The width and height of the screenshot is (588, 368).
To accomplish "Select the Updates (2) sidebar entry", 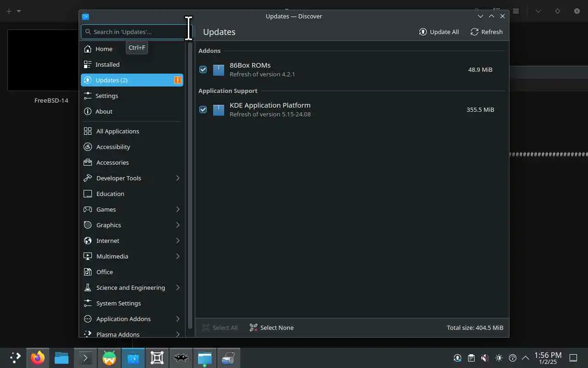I will (132, 80).
